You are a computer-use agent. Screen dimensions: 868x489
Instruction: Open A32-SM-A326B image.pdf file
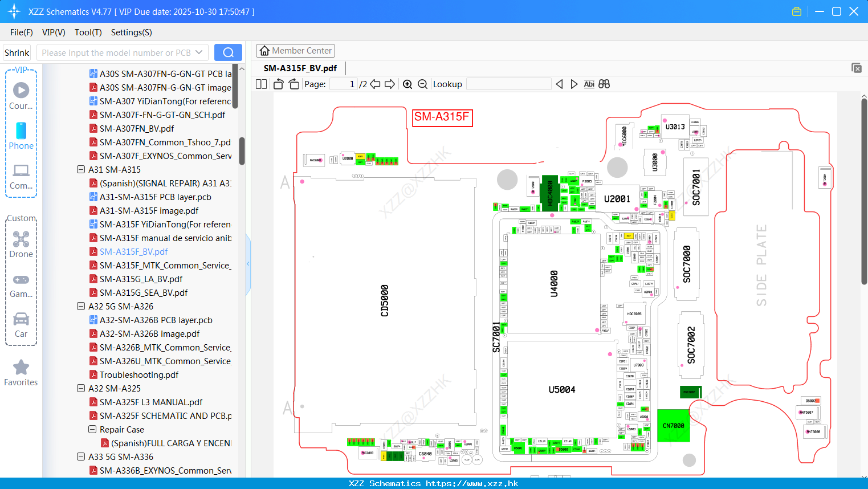coord(150,334)
